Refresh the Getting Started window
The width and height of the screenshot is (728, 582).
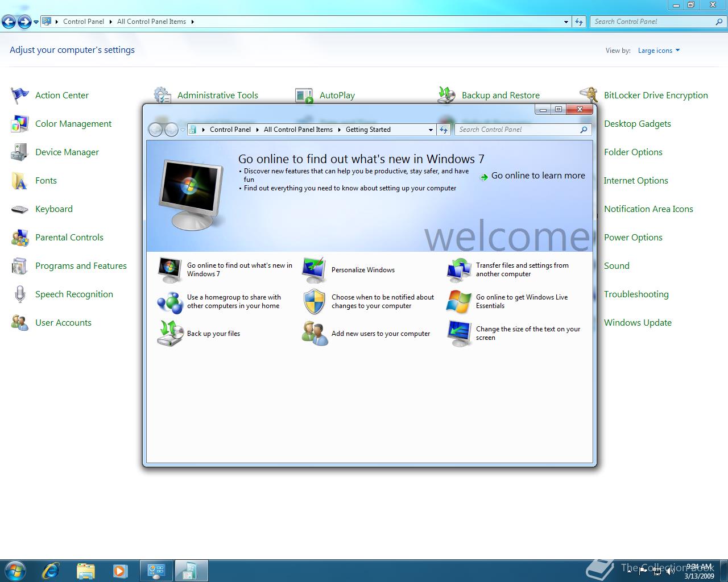point(444,130)
